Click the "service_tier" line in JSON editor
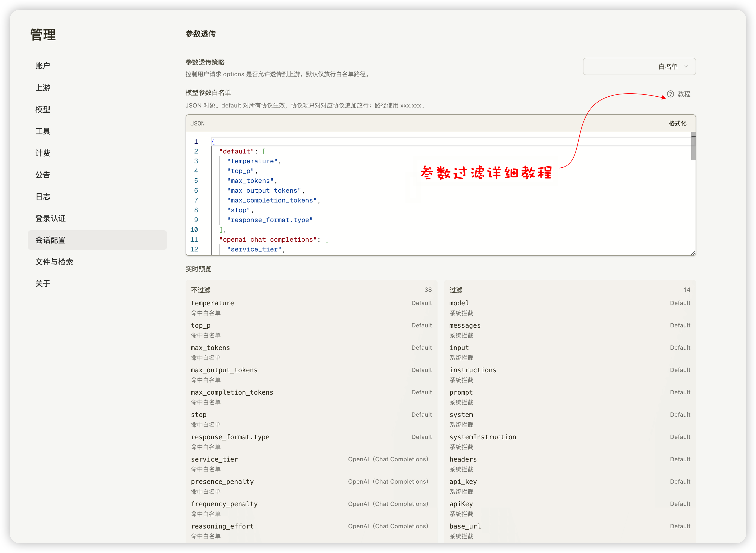Screen dimensions: 756x553 256,249
